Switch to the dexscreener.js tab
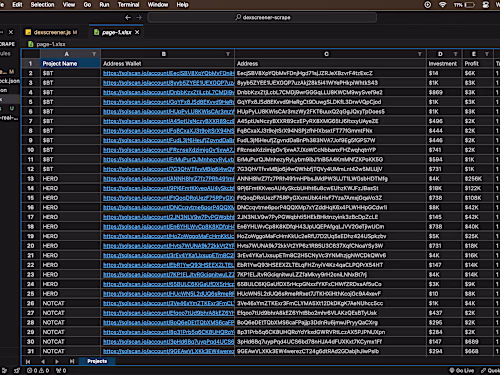500x375 pixels. tap(51, 32)
